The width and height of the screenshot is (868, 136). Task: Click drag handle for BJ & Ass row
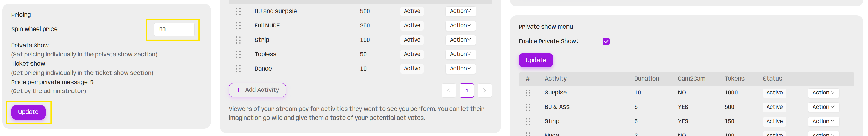[528, 107]
